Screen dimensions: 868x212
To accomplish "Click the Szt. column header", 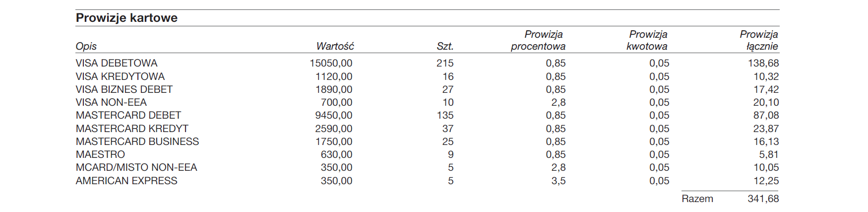I will pos(445,46).
